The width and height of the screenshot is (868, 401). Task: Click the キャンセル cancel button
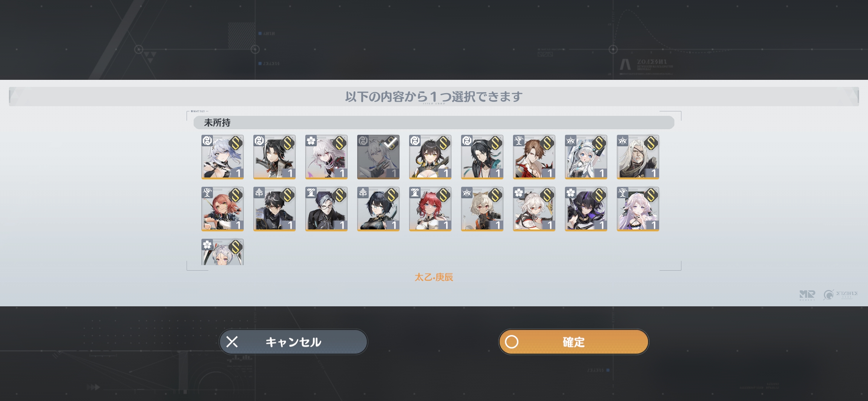click(x=293, y=342)
